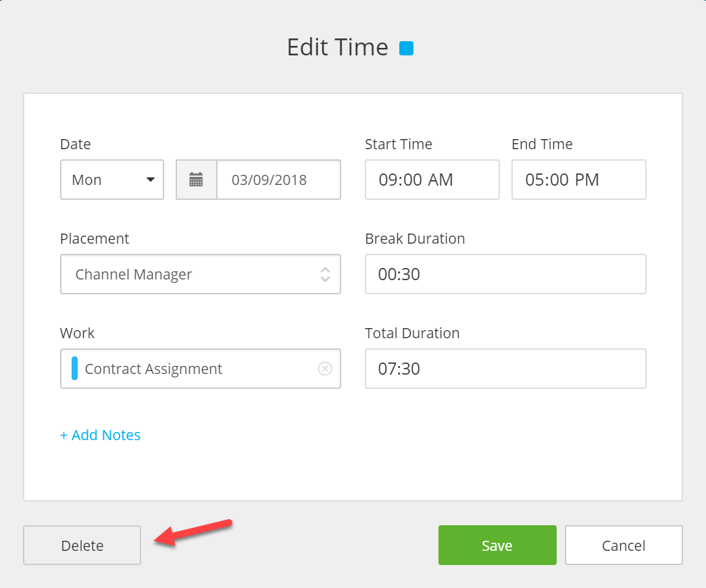Click the Work label
706x588 pixels.
pos(77,333)
